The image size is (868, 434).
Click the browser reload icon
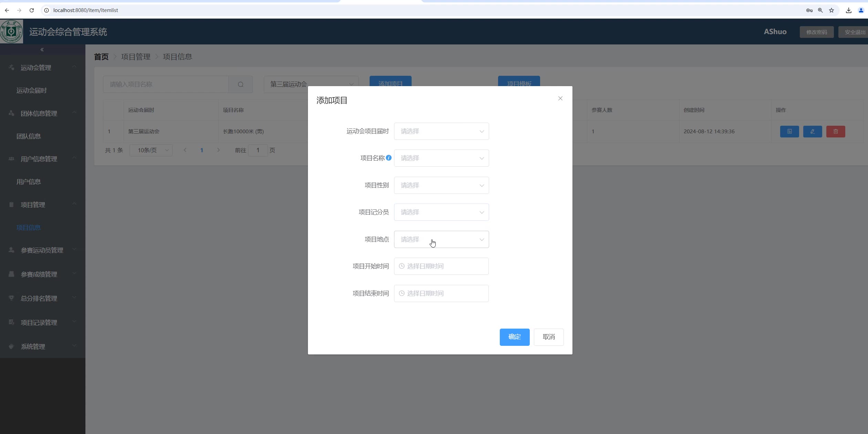32,10
